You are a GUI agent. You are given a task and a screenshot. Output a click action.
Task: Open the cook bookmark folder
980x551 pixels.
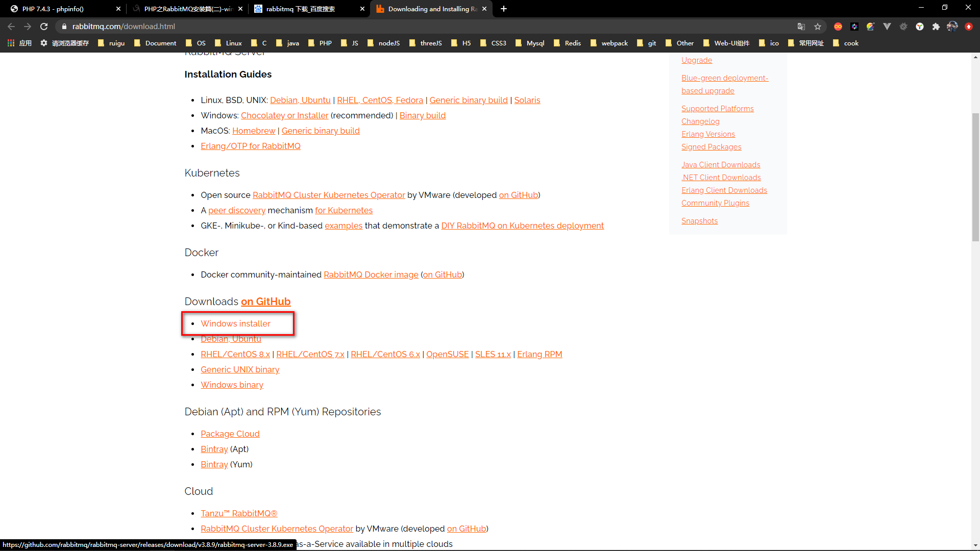tap(846, 43)
